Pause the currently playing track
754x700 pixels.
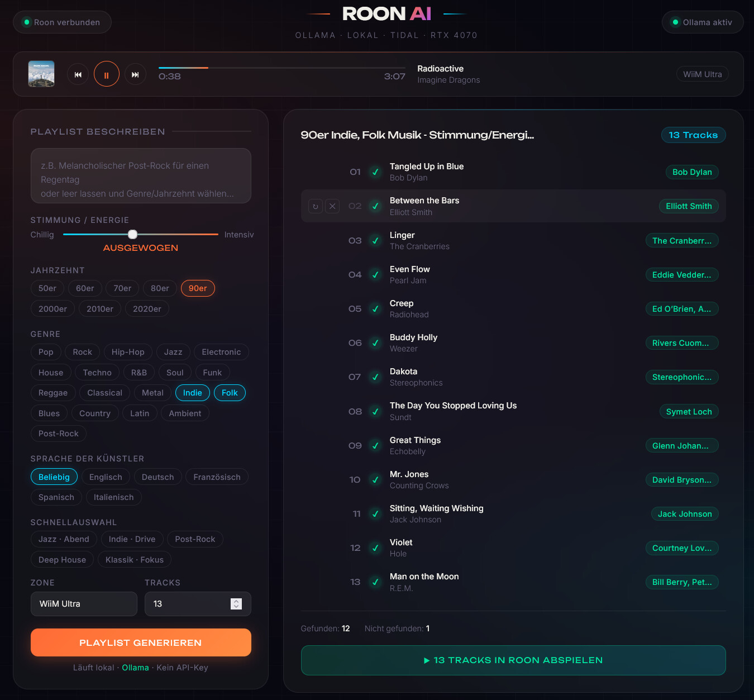point(106,74)
